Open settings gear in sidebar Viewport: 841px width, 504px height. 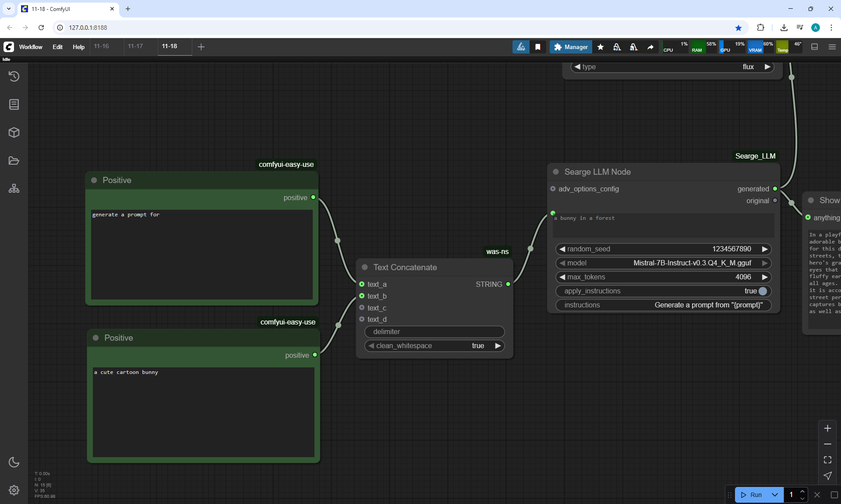[14, 490]
